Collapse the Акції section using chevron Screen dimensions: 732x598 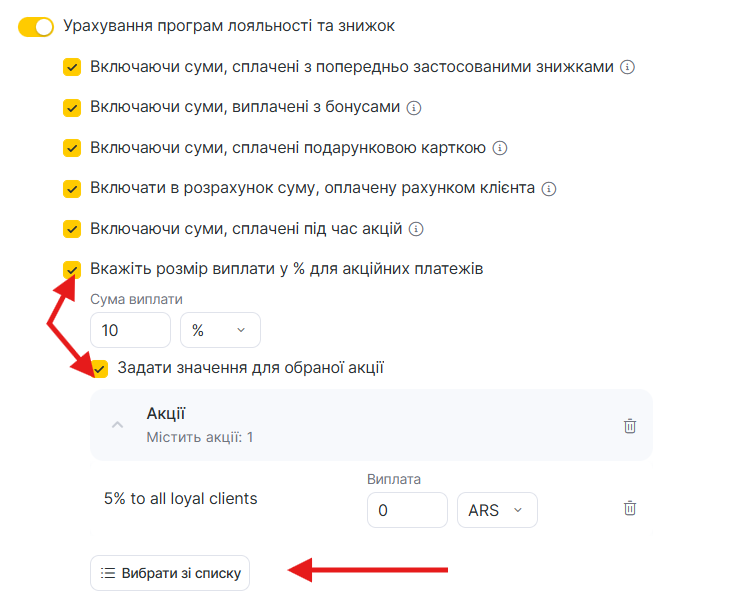click(118, 425)
